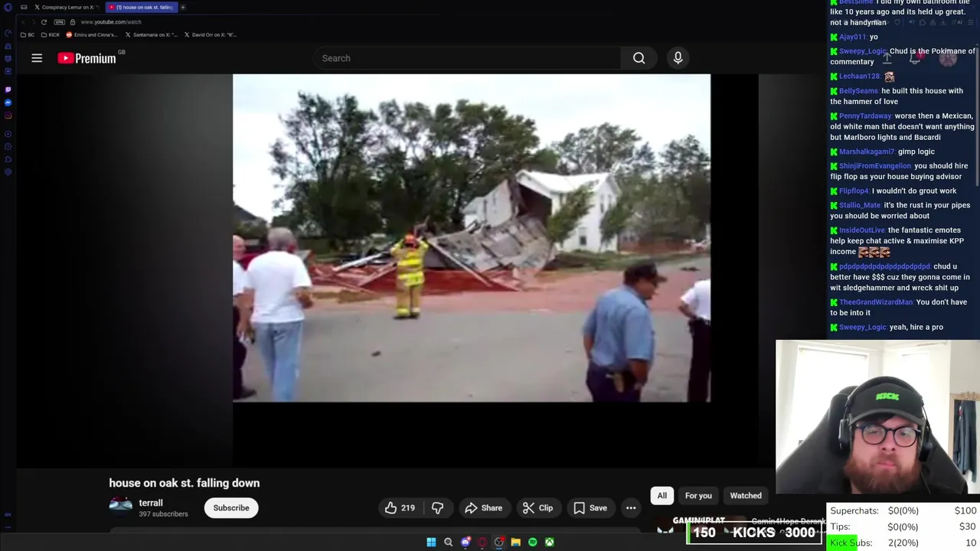Open Extensions cube icon in sidebar
The width and height of the screenshot is (980, 551).
pyautogui.click(x=8, y=159)
